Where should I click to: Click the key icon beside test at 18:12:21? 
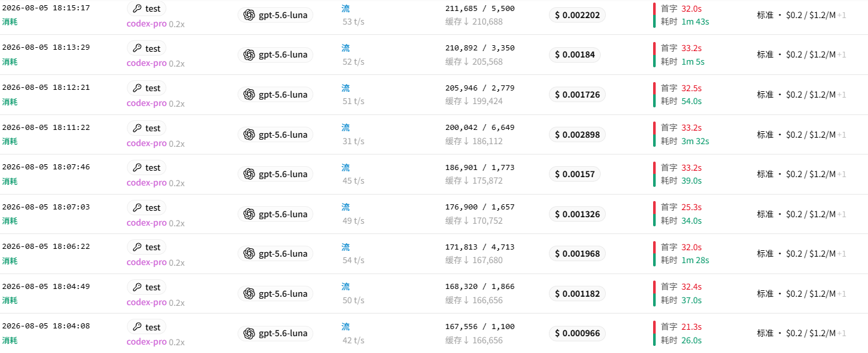pyautogui.click(x=137, y=89)
